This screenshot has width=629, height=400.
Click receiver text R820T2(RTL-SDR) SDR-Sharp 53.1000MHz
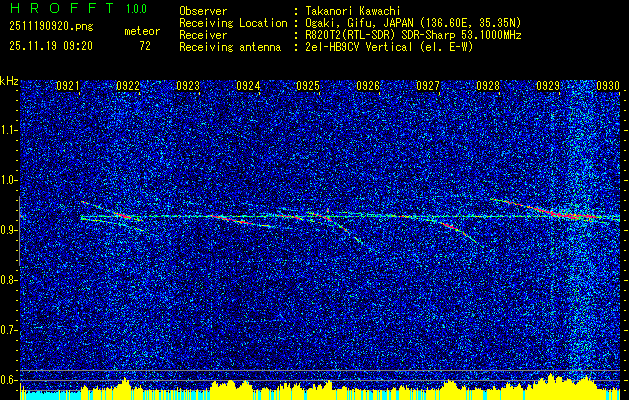pos(414,35)
